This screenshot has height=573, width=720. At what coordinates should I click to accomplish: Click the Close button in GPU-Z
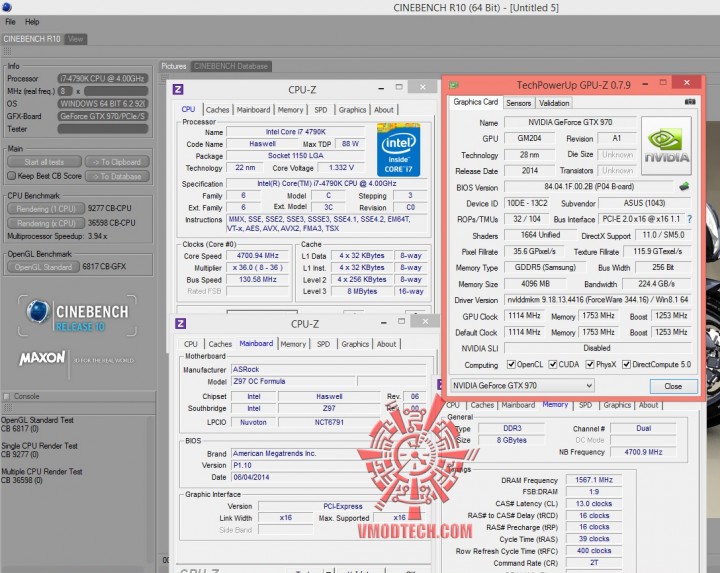tap(673, 386)
